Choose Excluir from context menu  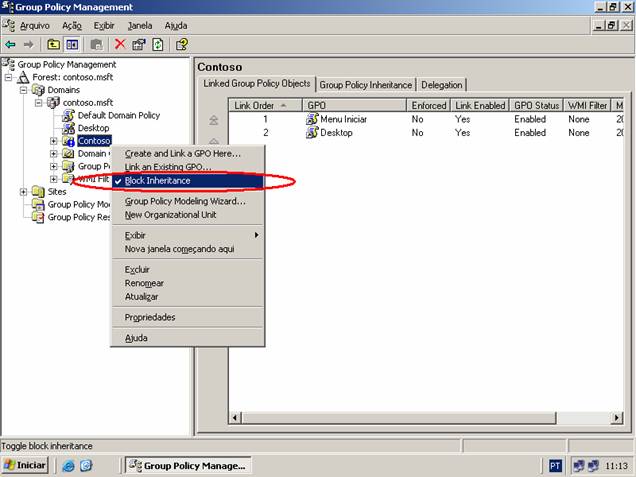pyautogui.click(x=188, y=270)
